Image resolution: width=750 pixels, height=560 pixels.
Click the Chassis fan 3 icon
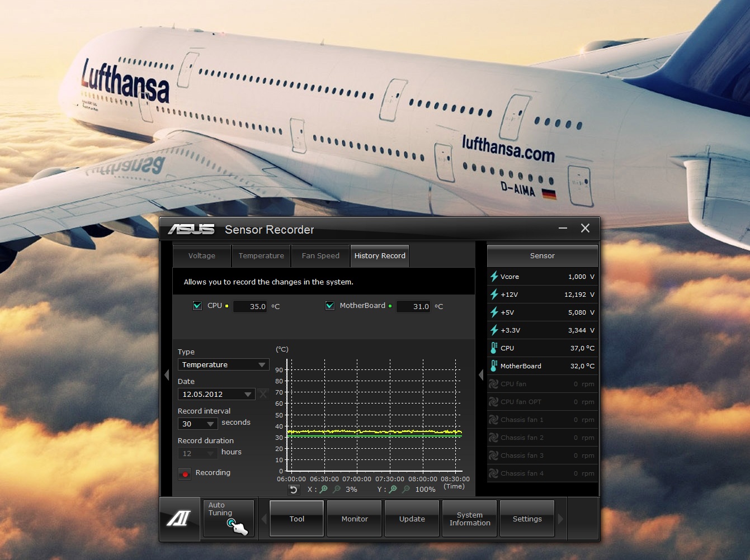click(494, 455)
